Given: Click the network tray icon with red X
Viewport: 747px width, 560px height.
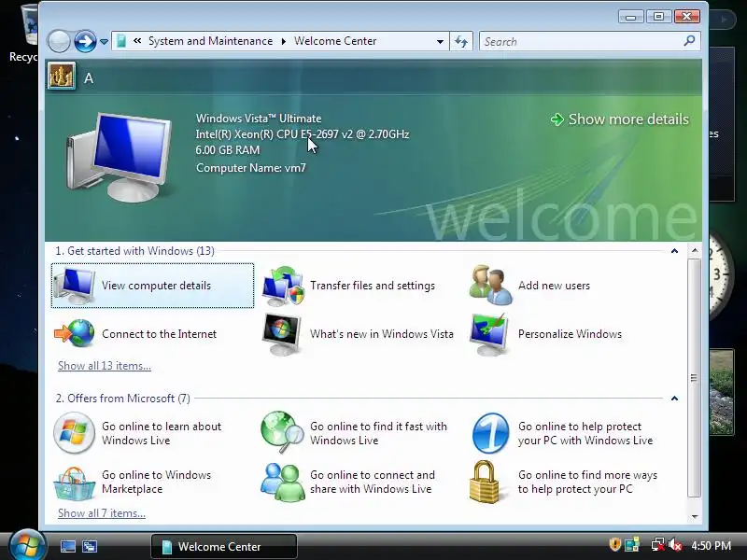Looking at the screenshot, I should coord(658,545).
